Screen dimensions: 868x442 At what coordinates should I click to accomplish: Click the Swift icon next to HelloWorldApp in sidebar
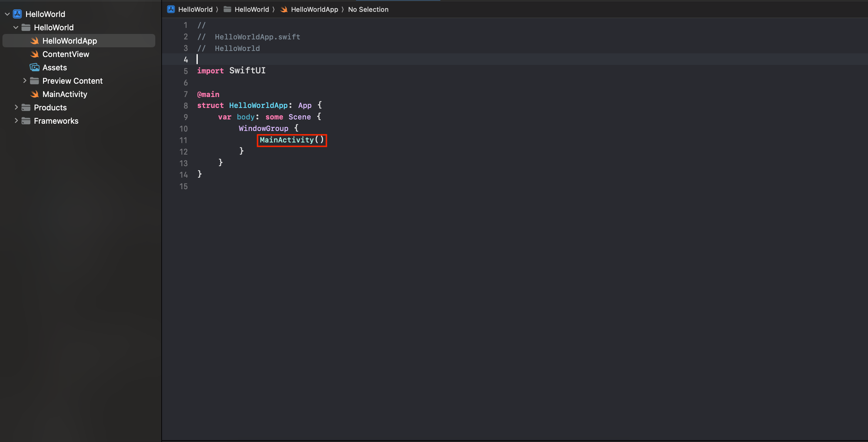34,41
